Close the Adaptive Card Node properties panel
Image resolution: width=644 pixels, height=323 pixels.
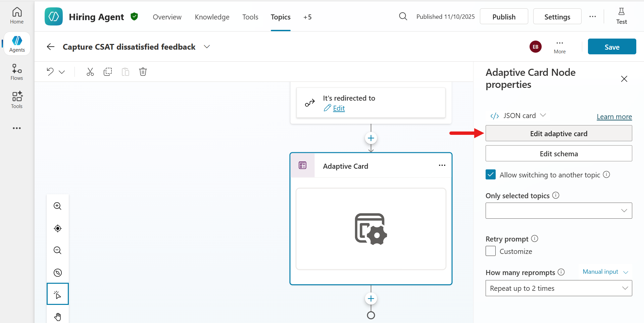(624, 79)
